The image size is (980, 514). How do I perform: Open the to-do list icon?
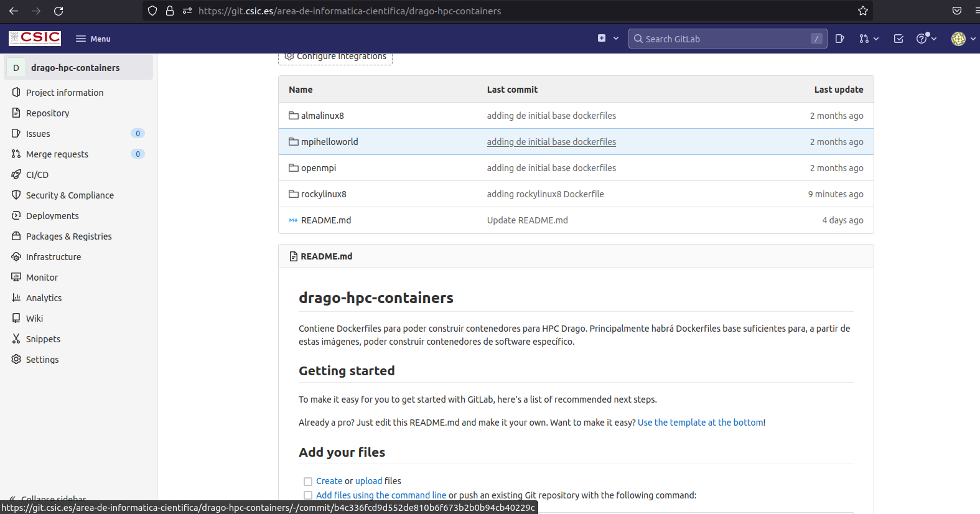coord(898,39)
